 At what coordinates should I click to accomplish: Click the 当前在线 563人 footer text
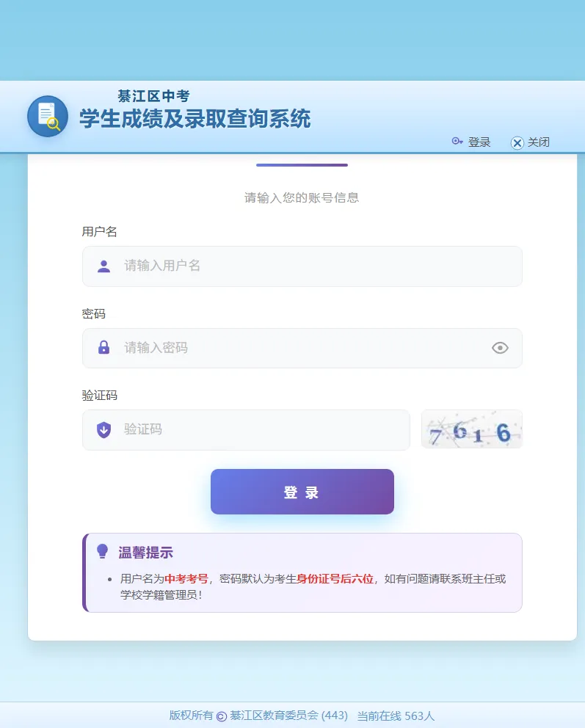tap(396, 716)
